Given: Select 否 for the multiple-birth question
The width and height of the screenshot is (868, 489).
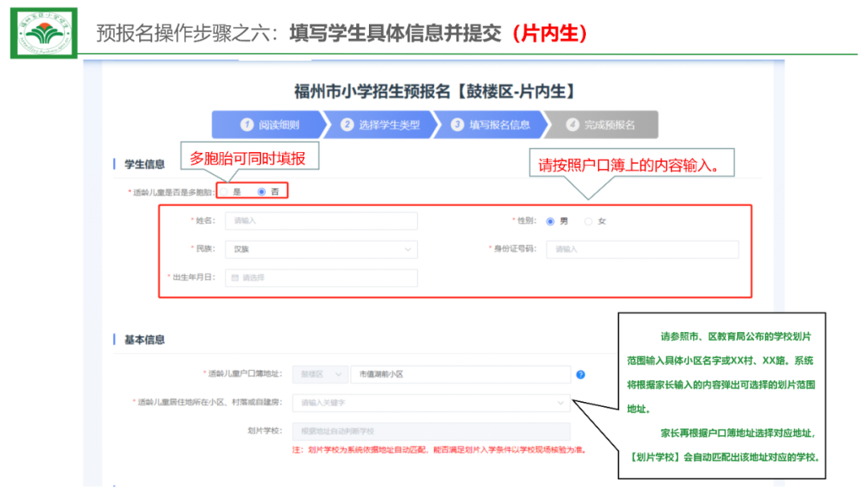Looking at the screenshot, I should click(x=262, y=192).
